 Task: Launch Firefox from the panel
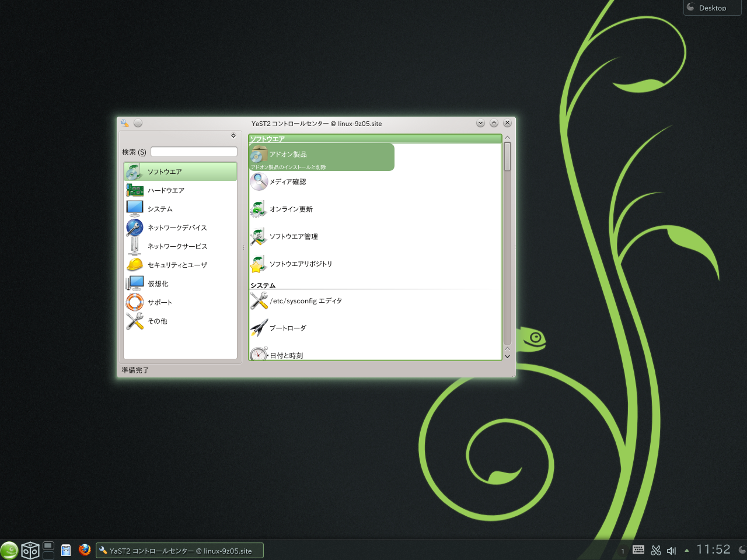(x=85, y=549)
